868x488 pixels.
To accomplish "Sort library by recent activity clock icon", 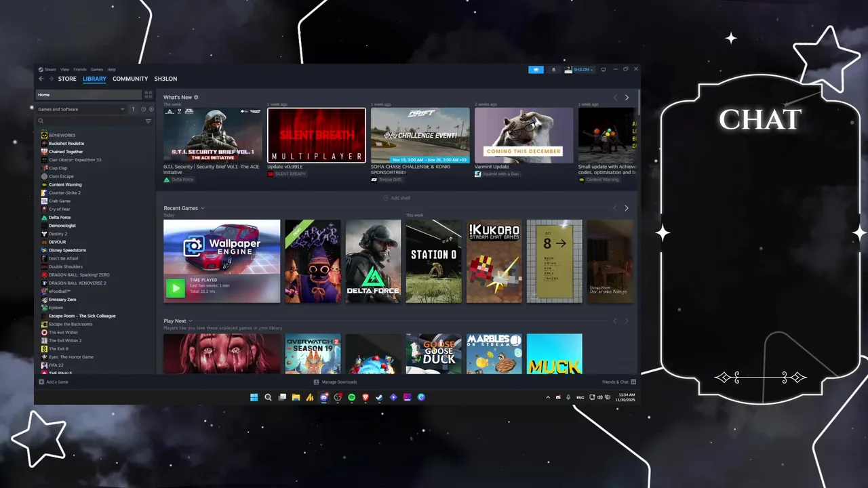I will point(143,109).
